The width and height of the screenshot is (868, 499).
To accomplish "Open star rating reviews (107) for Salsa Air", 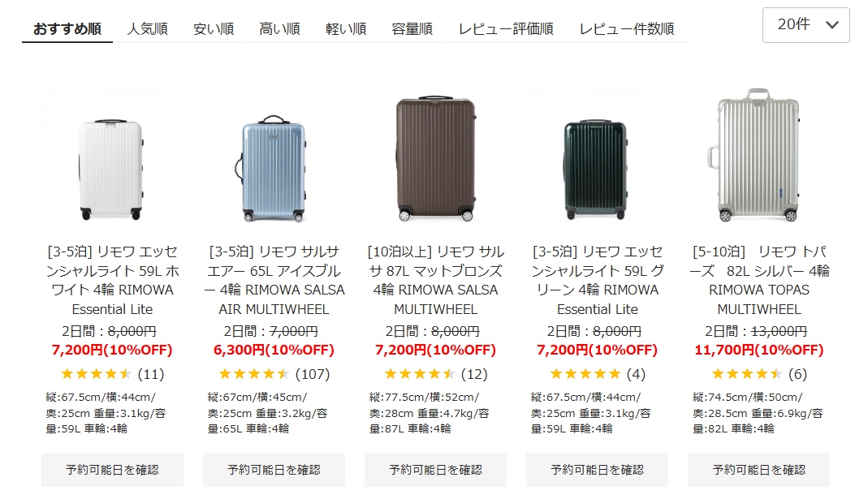I will [x=274, y=374].
